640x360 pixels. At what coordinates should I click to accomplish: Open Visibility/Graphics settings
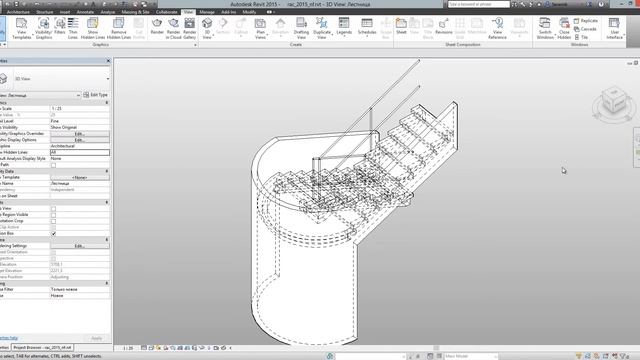click(x=44, y=29)
